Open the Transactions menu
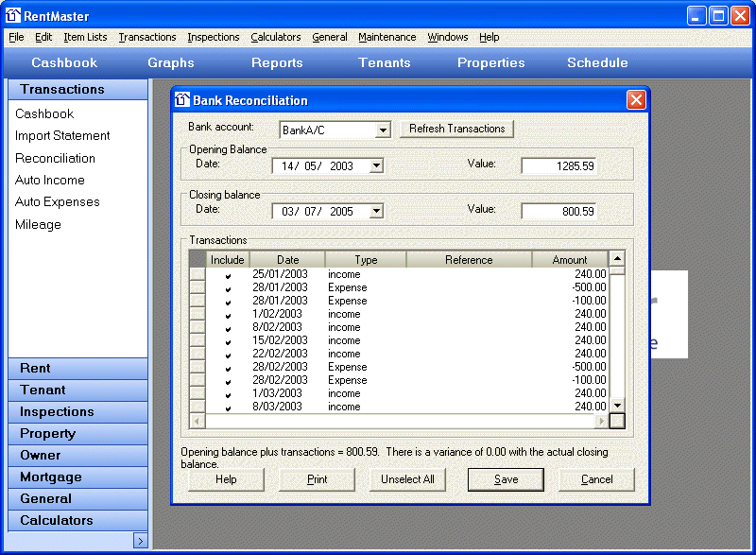 (x=147, y=37)
